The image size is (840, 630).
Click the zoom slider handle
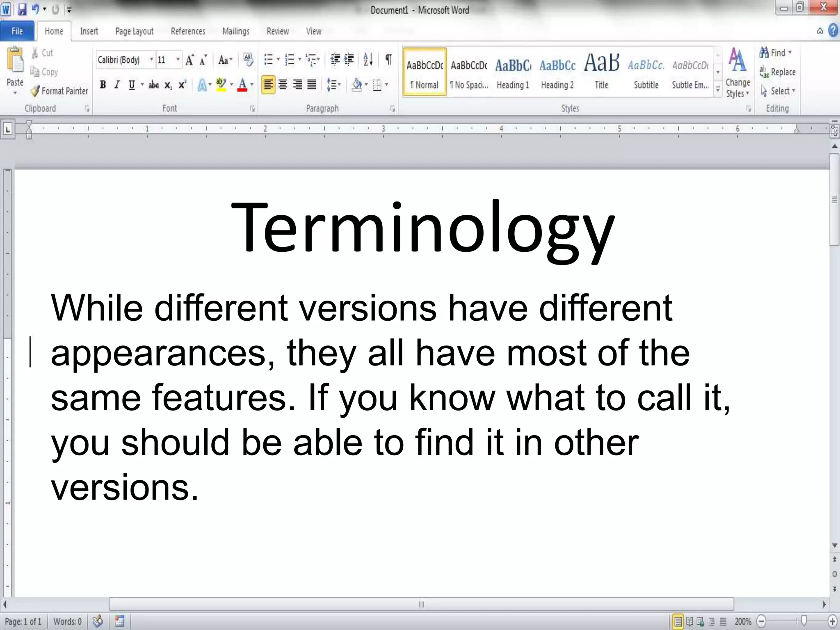804,621
